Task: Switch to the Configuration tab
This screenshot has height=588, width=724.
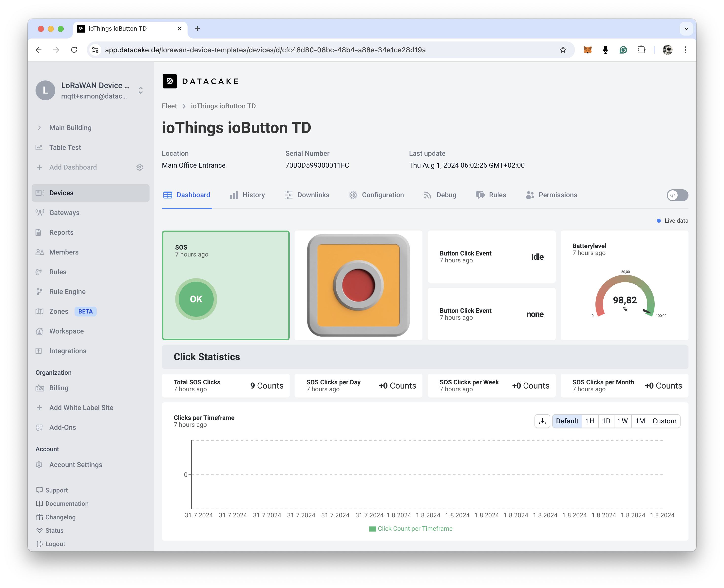Action: [x=376, y=195]
